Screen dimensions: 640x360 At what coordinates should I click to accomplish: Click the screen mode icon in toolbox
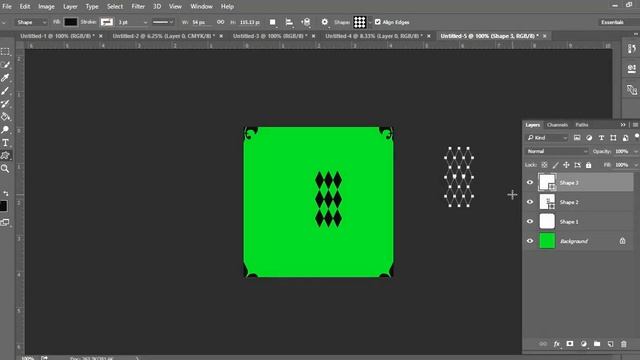(5, 222)
